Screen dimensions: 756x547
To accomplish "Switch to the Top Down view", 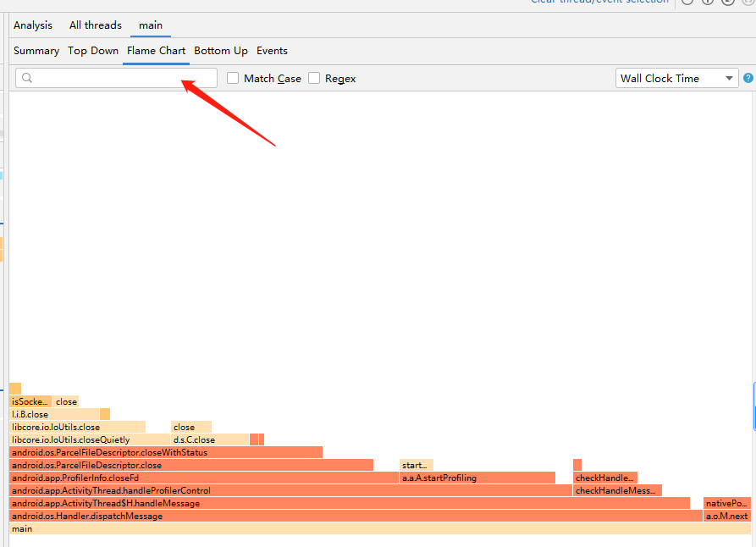I will tap(93, 51).
